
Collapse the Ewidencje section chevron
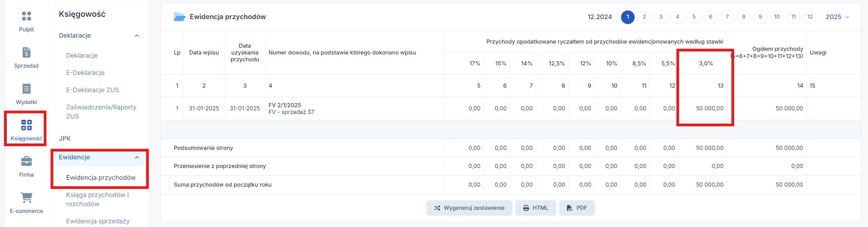click(x=137, y=158)
